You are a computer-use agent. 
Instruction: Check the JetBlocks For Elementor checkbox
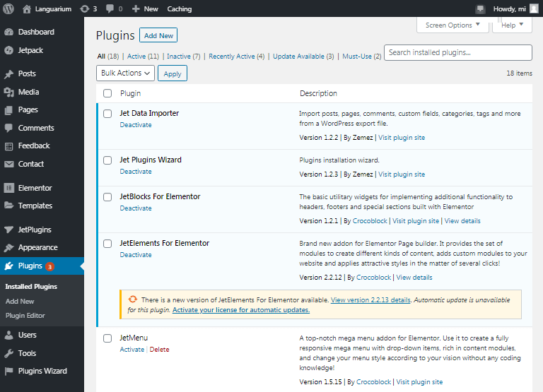pyautogui.click(x=107, y=197)
